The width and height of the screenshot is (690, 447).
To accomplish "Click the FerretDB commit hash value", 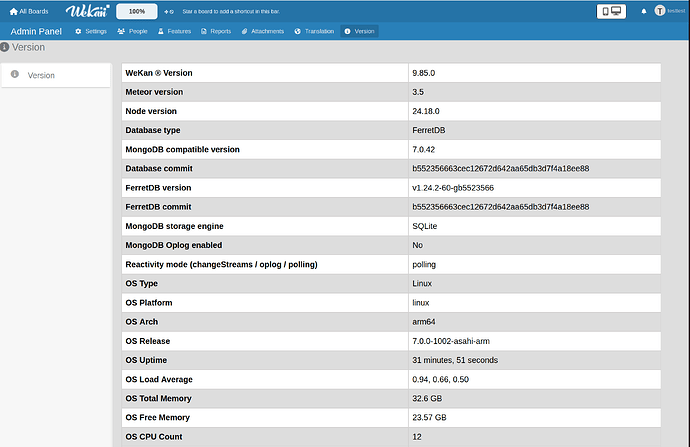I will 500,207.
